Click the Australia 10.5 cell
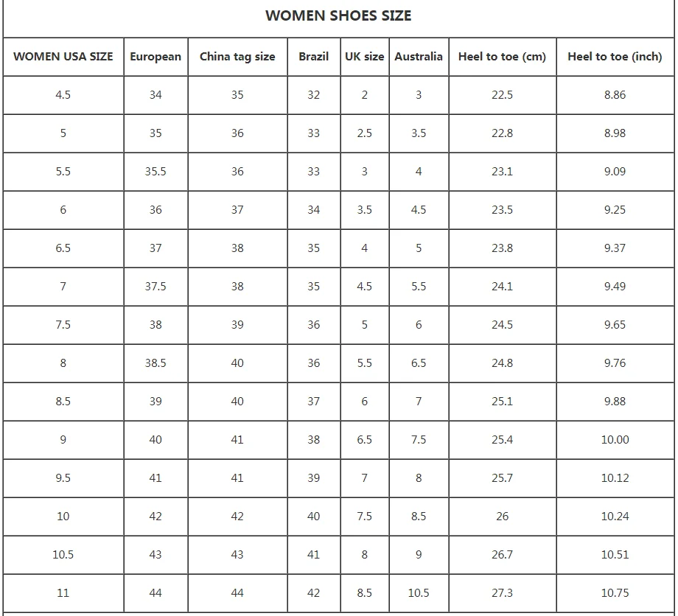 tap(419, 593)
